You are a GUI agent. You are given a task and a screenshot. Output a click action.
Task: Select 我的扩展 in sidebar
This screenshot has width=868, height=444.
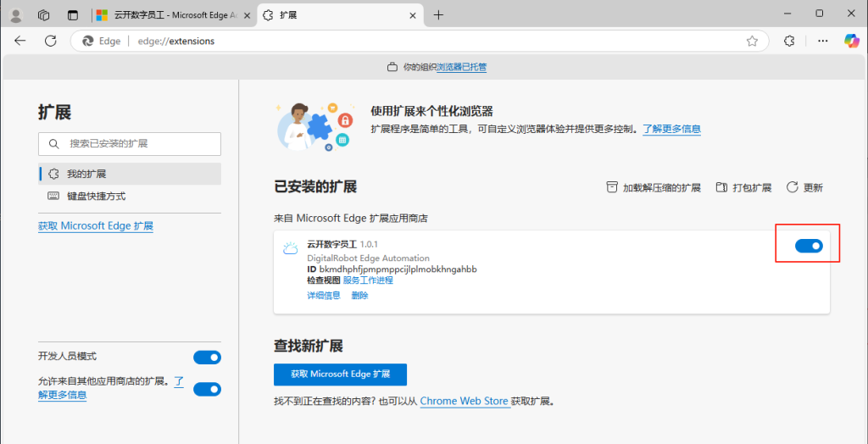tap(130, 174)
